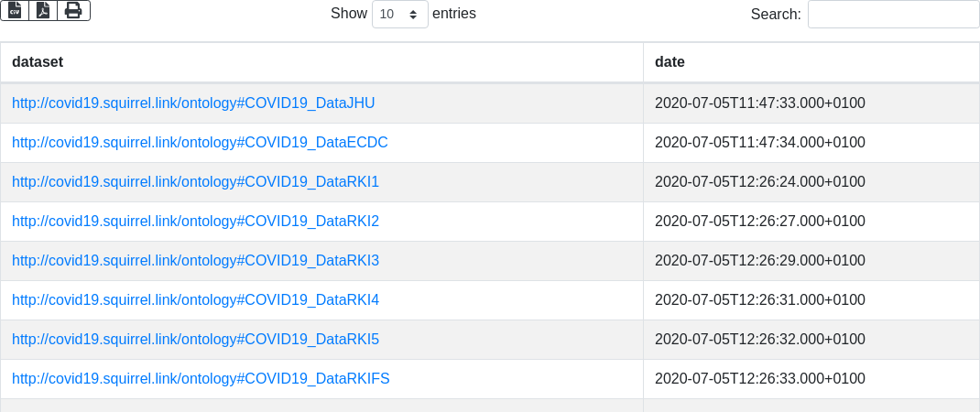The width and height of the screenshot is (980, 412).
Task: Visit the COVID19_DataRKI3 ontology link
Action: pyautogui.click(x=195, y=261)
